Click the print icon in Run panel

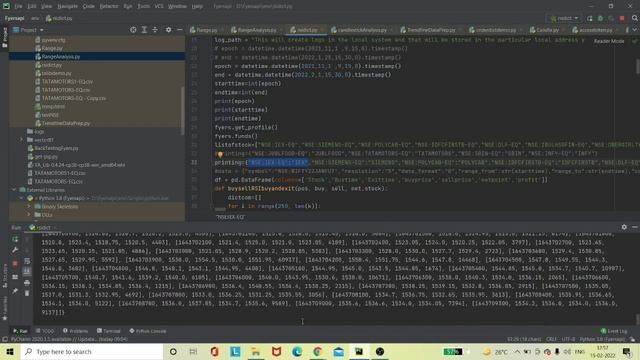[x=27, y=282]
